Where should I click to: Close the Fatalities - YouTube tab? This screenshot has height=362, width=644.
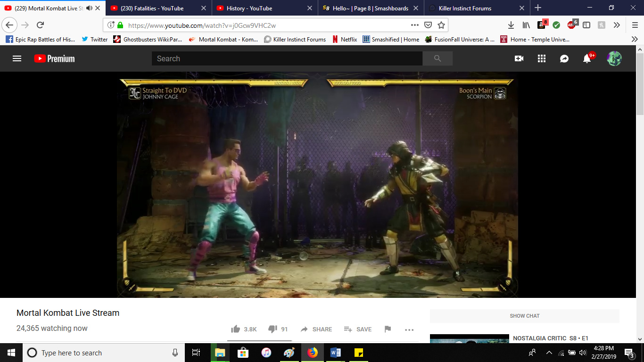(x=204, y=8)
